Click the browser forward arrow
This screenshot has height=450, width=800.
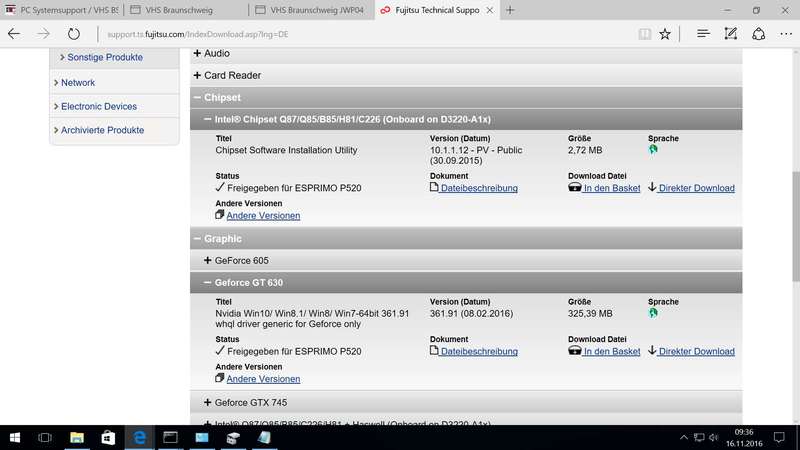pyautogui.click(x=43, y=34)
